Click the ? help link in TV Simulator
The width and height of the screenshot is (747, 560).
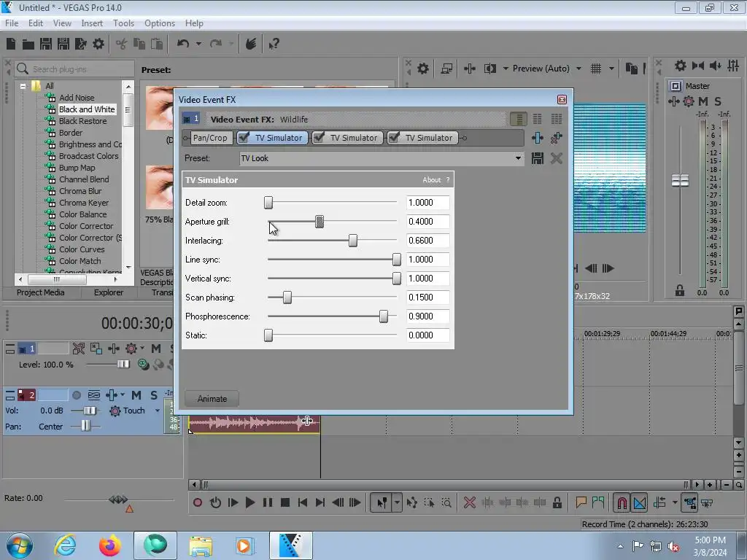pyautogui.click(x=448, y=180)
